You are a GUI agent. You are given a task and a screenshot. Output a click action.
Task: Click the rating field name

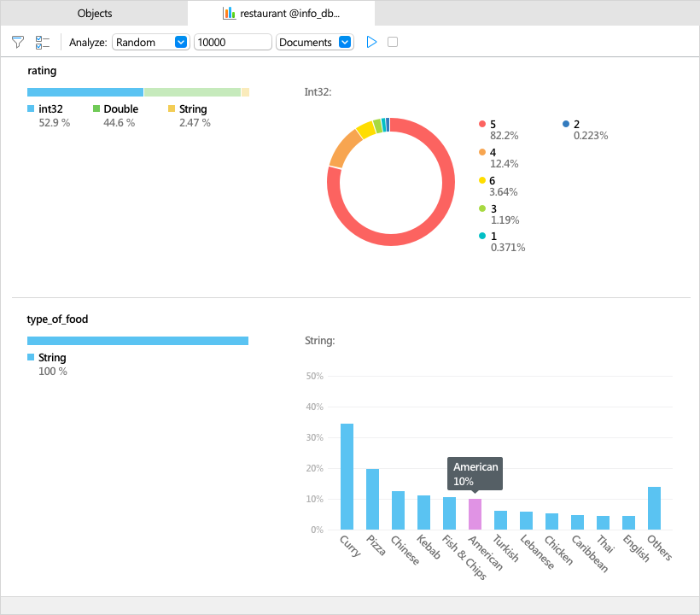pos(42,71)
